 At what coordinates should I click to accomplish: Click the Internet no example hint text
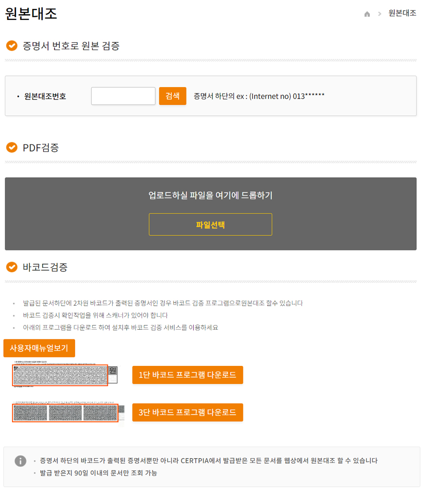coord(259,96)
